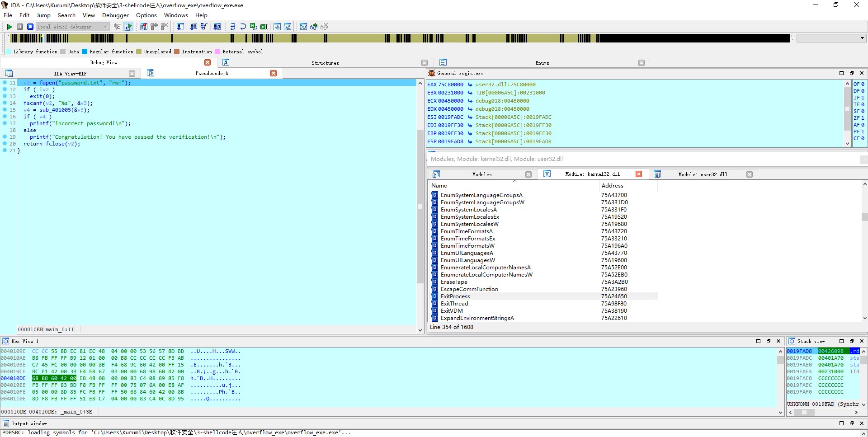Open the Options menu

(x=146, y=15)
